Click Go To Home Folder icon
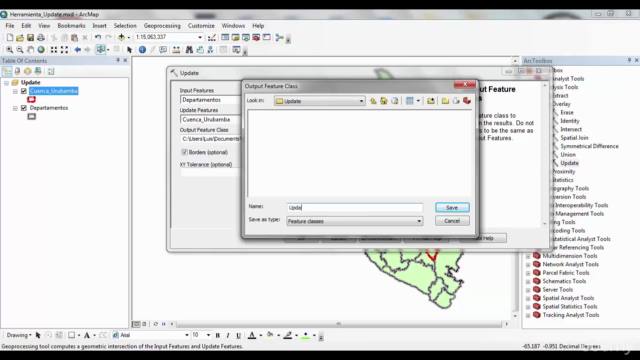Viewport: 640px width, 360px height. (x=384, y=101)
